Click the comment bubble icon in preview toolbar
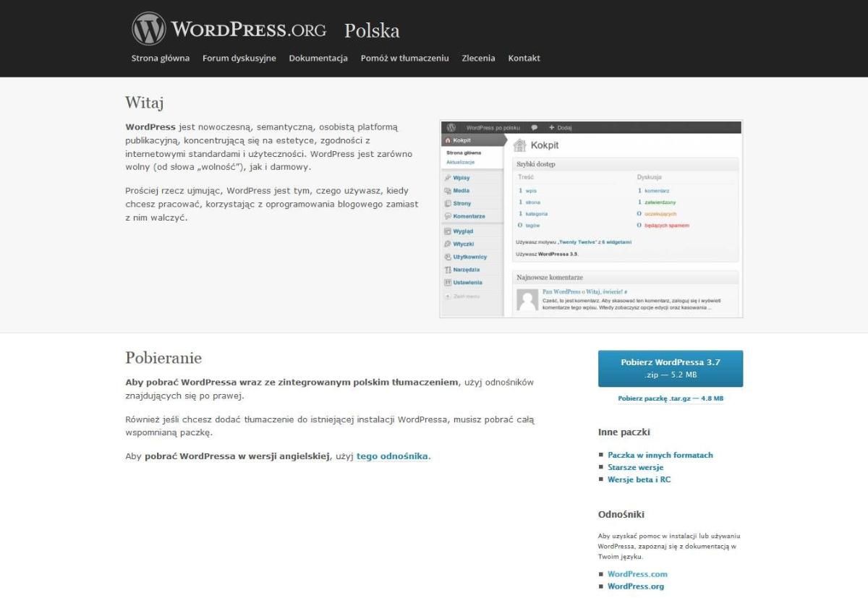Screen dimensions: 868x598 pos(535,127)
